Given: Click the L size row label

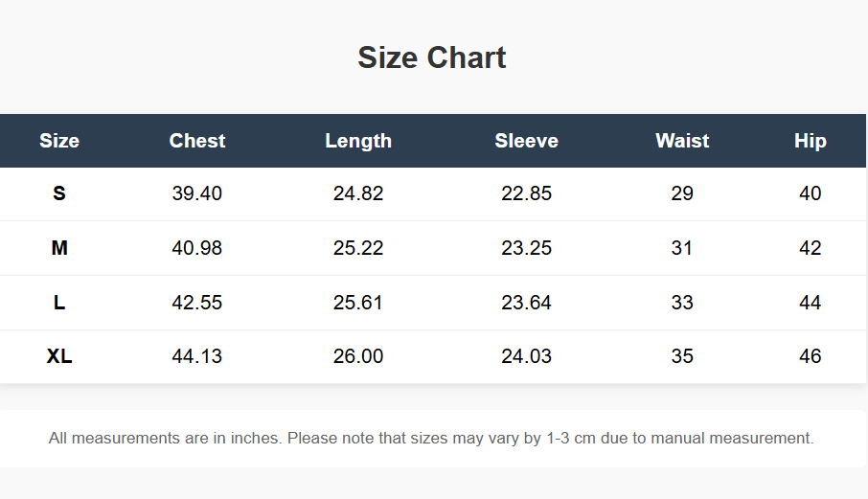Looking at the screenshot, I should click(59, 303).
